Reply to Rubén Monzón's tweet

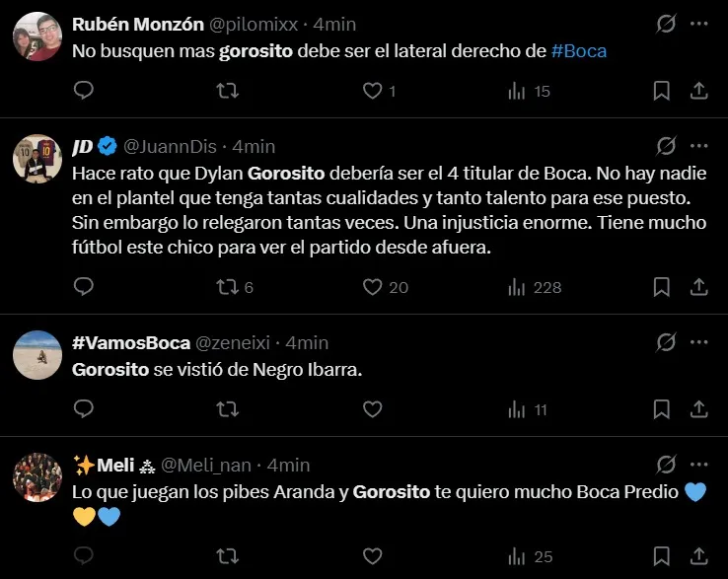click(x=84, y=91)
